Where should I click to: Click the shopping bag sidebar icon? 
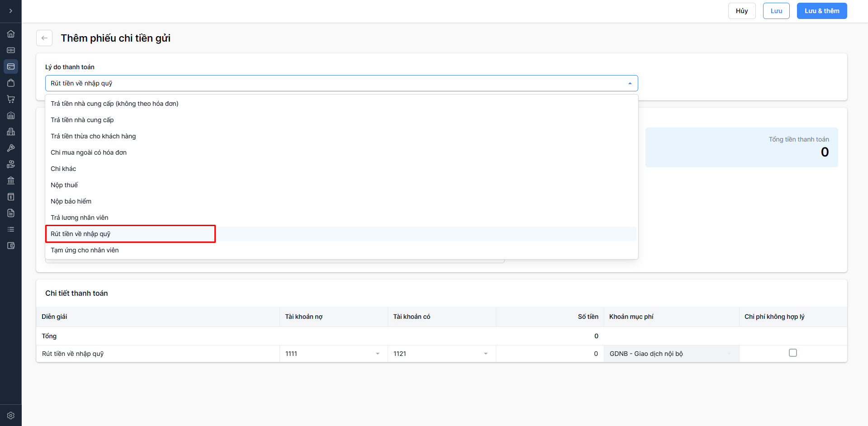tap(11, 83)
